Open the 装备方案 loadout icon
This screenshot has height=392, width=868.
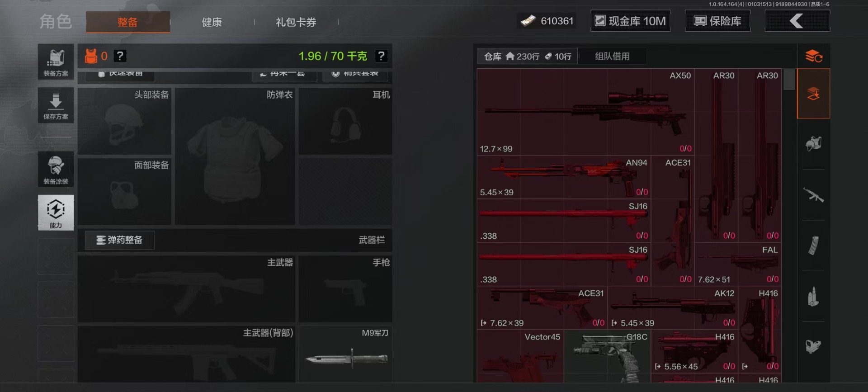click(x=56, y=62)
